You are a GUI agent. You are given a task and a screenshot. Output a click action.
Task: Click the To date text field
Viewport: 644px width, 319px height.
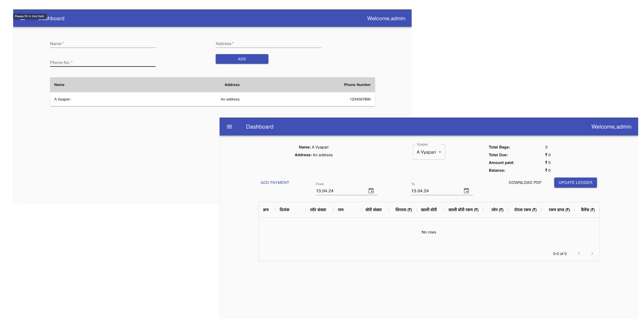436,191
